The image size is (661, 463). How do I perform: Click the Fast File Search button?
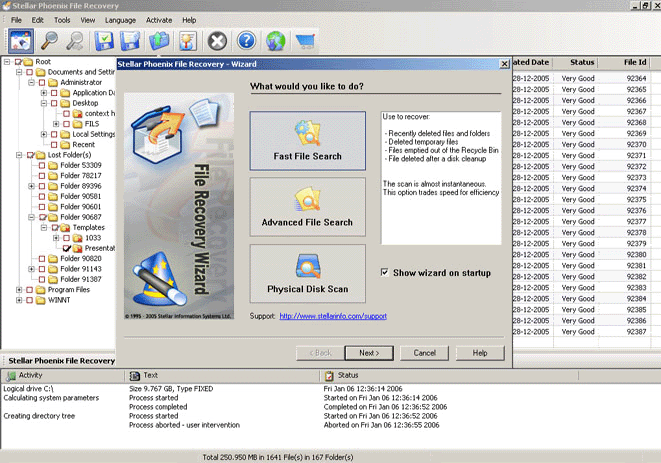pyautogui.click(x=307, y=140)
